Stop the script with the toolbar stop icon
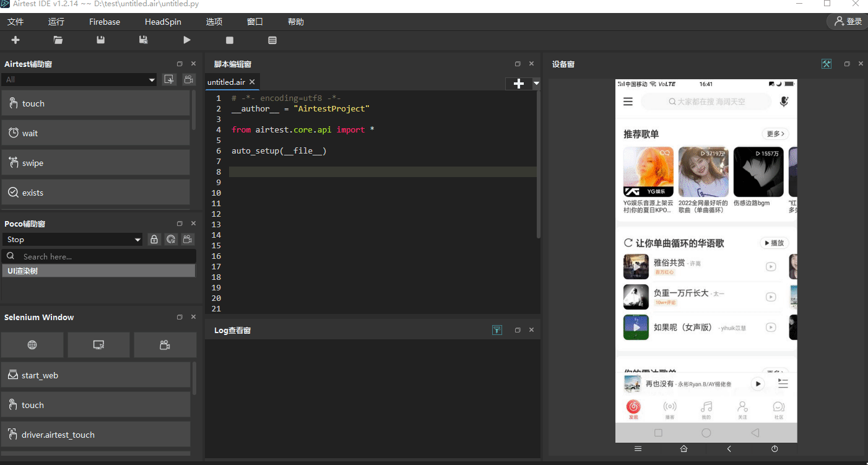The image size is (868, 465). 230,40
